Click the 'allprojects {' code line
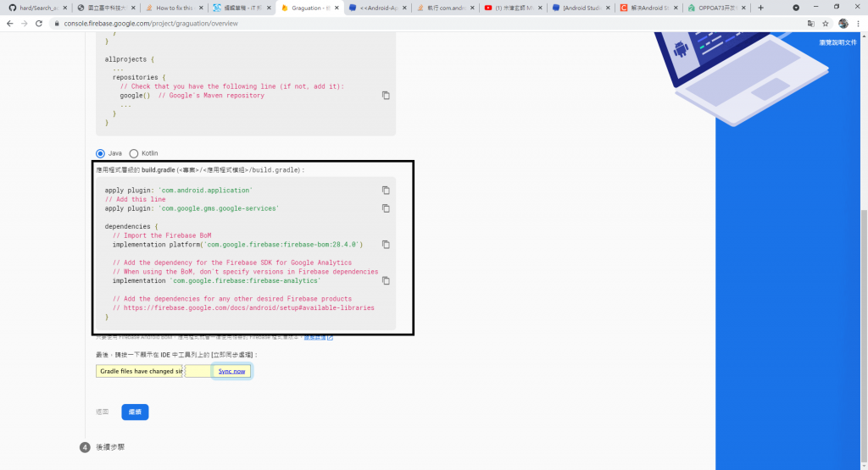This screenshot has width=868, height=470. pyautogui.click(x=130, y=59)
